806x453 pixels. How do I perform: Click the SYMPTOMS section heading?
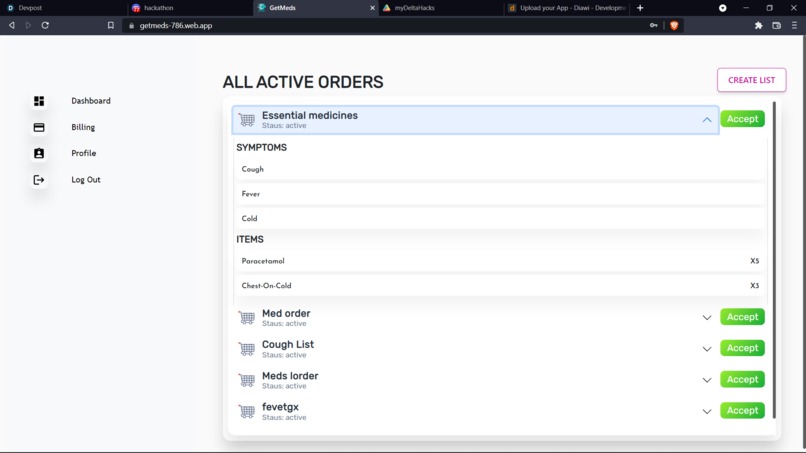262,148
